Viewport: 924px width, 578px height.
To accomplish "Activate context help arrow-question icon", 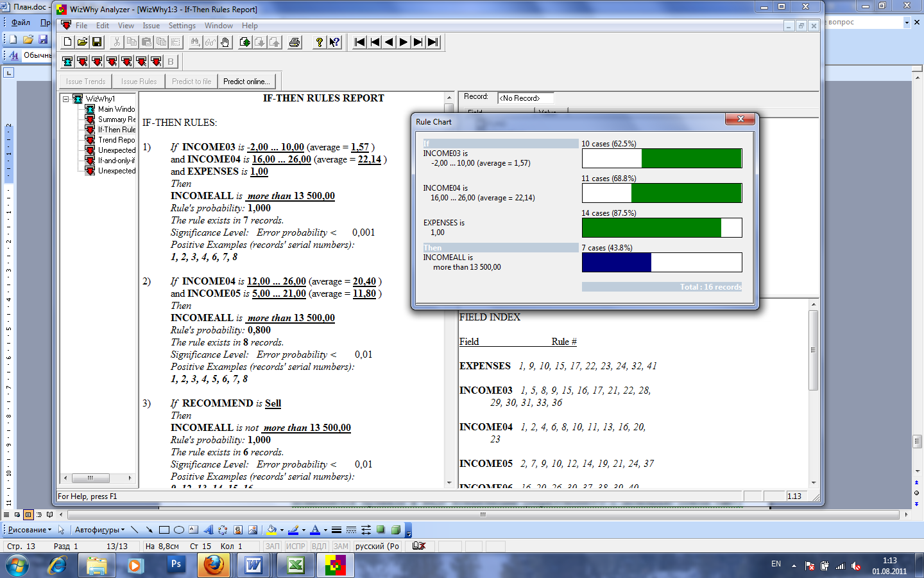I will click(x=334, y=42).
